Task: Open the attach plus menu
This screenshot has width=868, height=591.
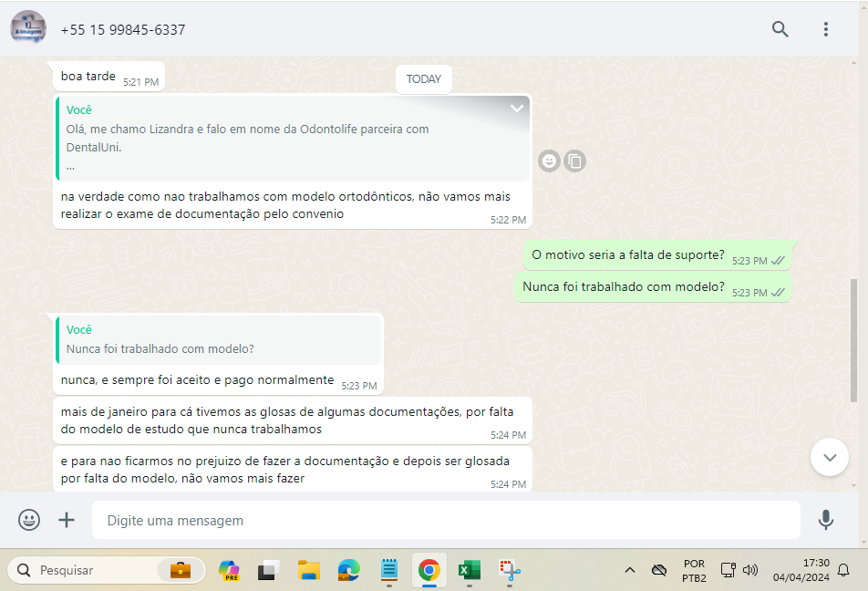Action: coord(67,520)
